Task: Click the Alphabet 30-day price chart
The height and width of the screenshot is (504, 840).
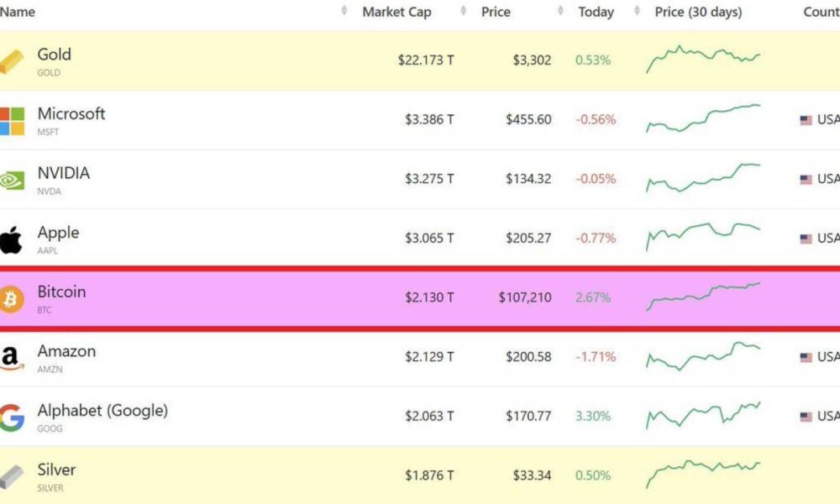Action: [703, 416]
